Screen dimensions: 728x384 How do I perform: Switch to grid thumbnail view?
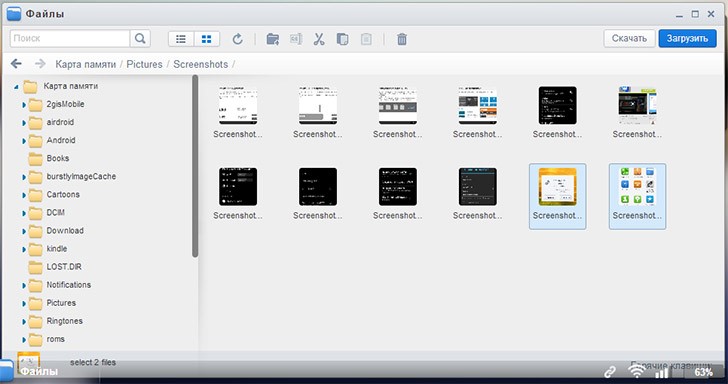[207, 39]
